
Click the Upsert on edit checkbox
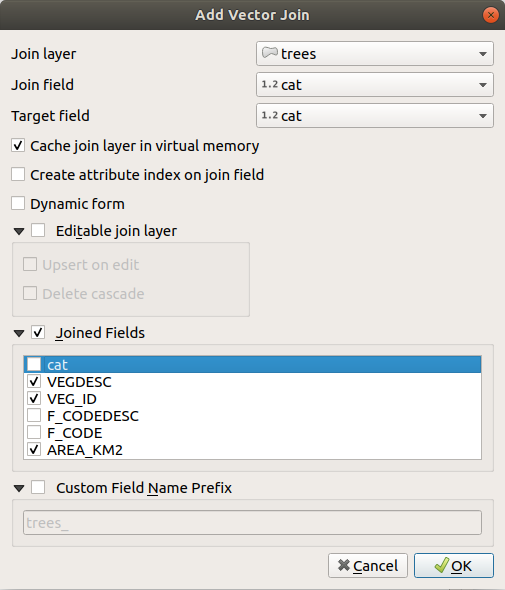(30, 264)
